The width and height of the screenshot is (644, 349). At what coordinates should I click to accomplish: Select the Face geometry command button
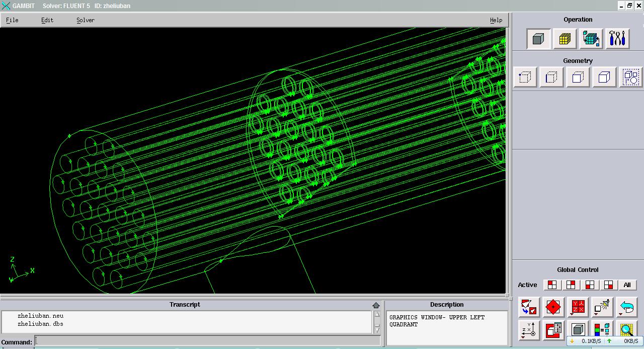coord(578,78)
